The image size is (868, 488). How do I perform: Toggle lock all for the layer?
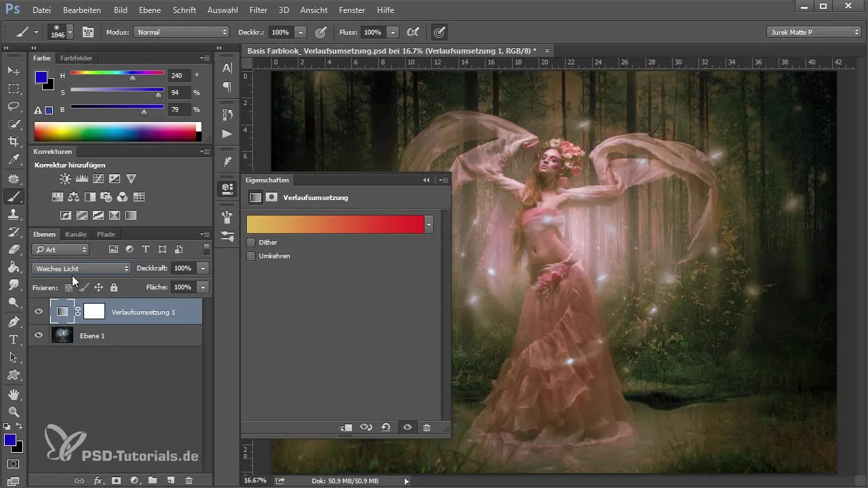point(114,287)
